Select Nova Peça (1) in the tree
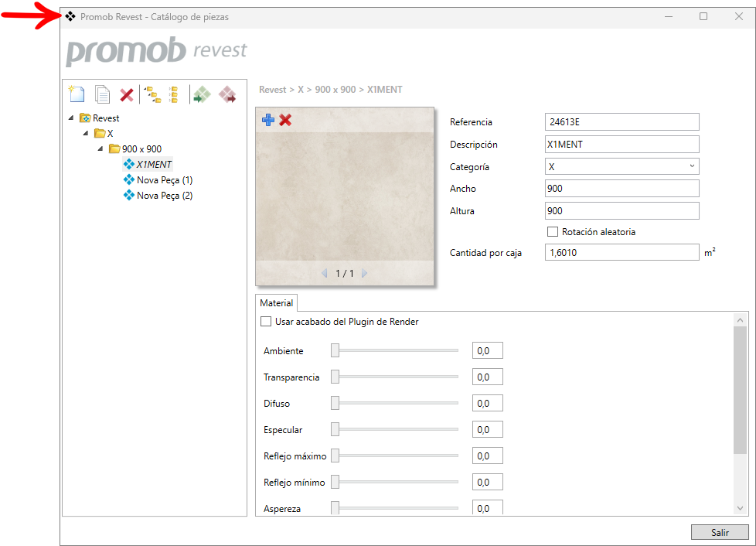This screenshot has height=546, width=756. coord(164,180)
